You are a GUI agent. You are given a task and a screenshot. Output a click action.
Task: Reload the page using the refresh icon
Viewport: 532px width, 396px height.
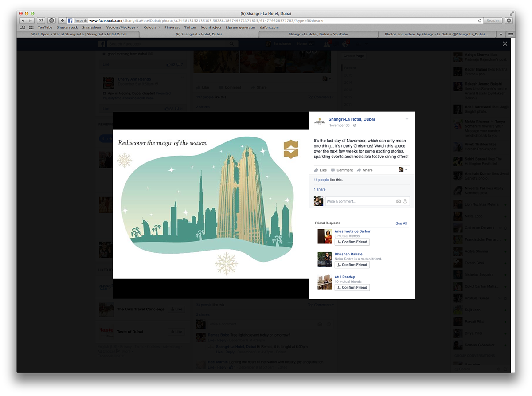click(480, 20)
